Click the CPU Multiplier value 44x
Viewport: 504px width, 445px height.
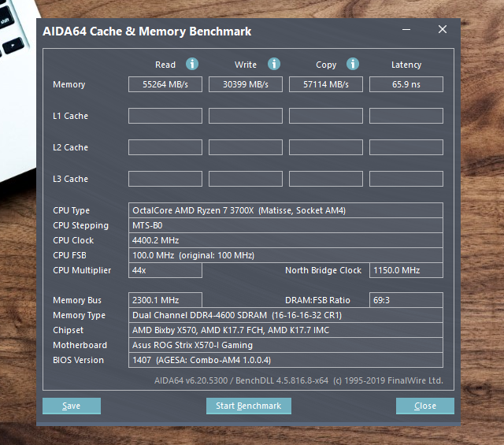pyautogui.click(x=165, y=270)
